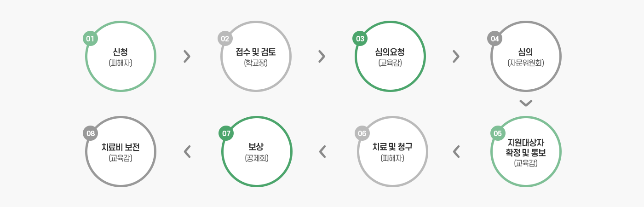Click the green 03 number badge
Image resolution: width=644 pixels, height=207 pixels.
pos(360,39)
